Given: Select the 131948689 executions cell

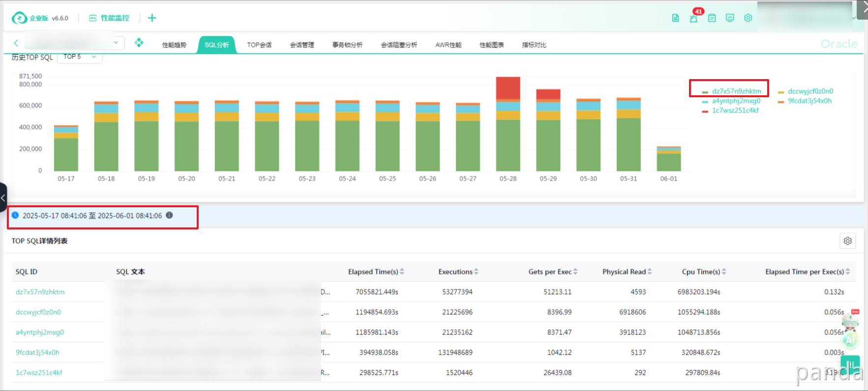Looking at the screenshot, I should click(455, 352).
